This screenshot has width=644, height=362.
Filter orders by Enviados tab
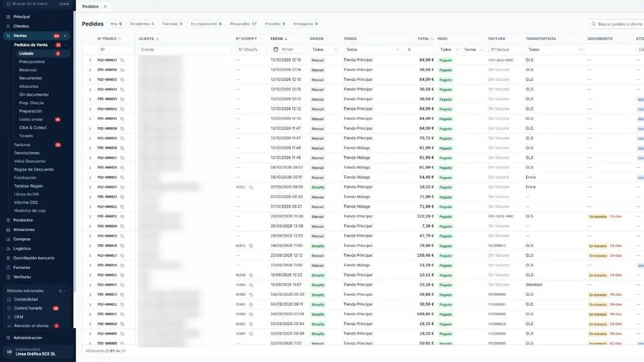point(275,24)
